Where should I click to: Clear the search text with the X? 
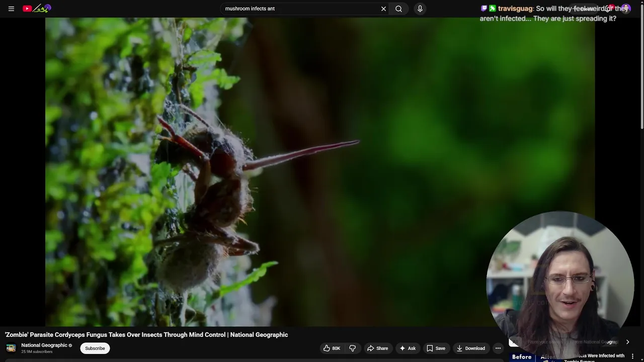click(383, 9)
